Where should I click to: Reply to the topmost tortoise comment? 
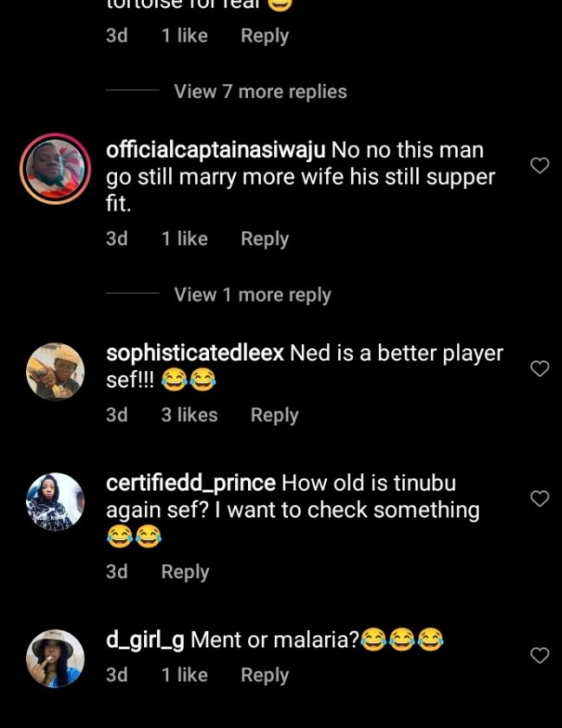(265, 36)
